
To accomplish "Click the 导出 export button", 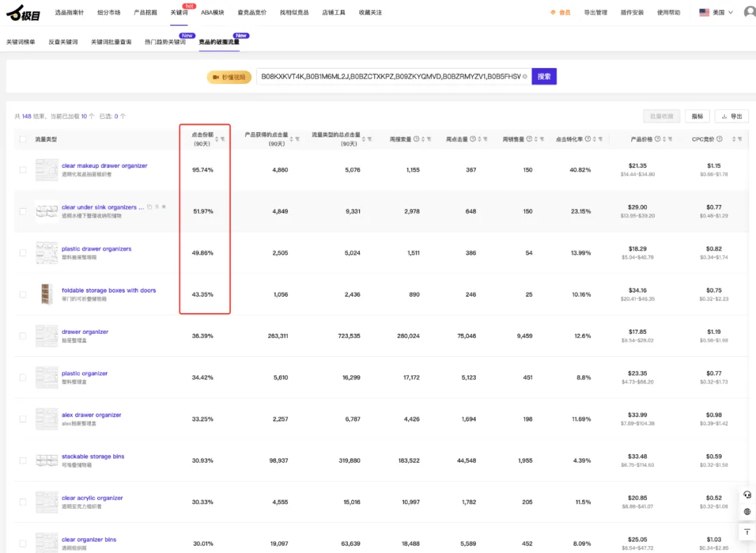I will coord(732,116).
